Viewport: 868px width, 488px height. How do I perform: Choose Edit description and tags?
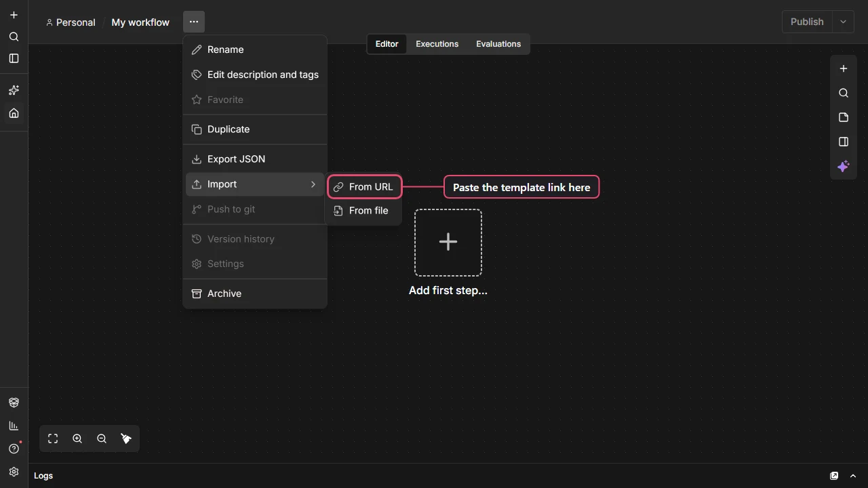(x=255, y=75)
